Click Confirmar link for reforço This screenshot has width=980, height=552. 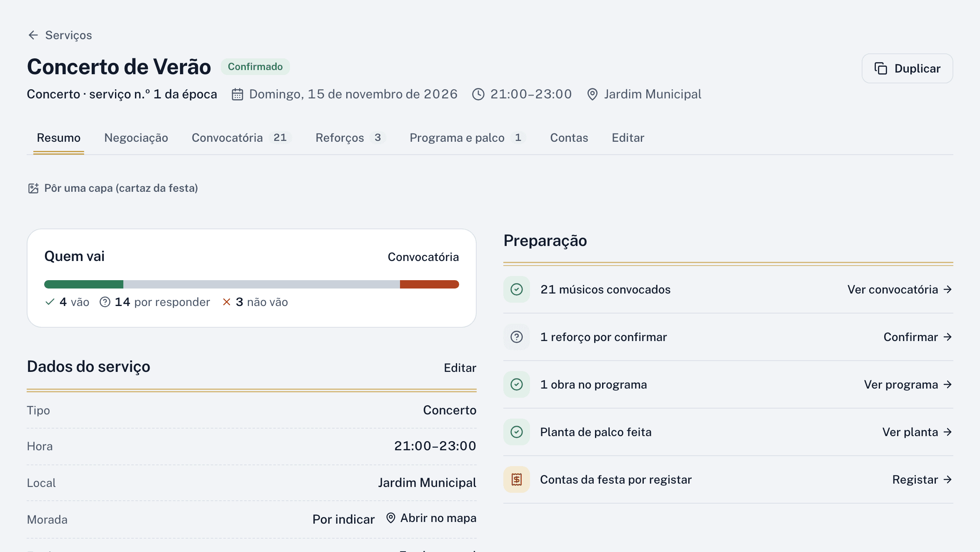(x=918, y=337)
